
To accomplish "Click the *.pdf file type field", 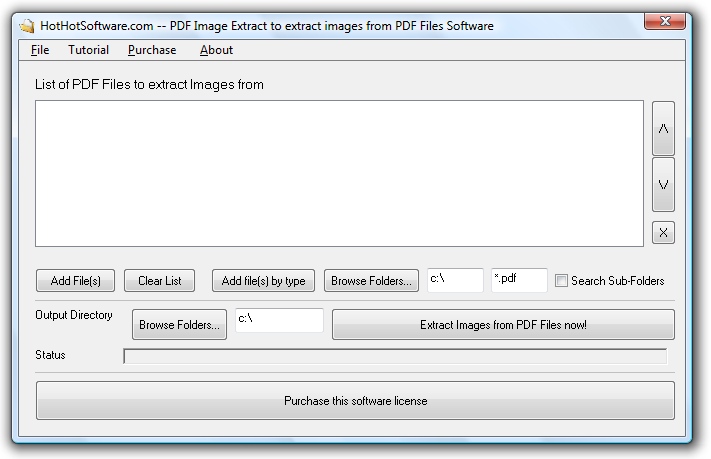I will [520, 280].
